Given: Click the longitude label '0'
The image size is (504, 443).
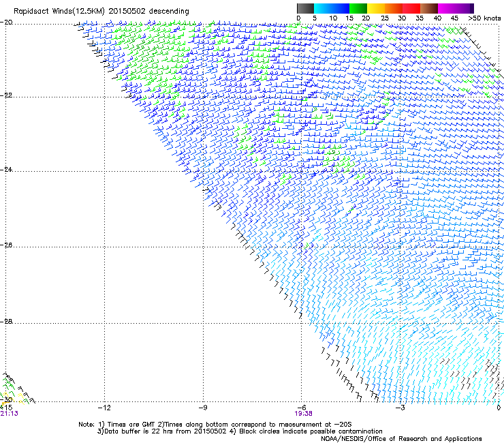Looking at the screenshot, I should click(x=499, y=408).
